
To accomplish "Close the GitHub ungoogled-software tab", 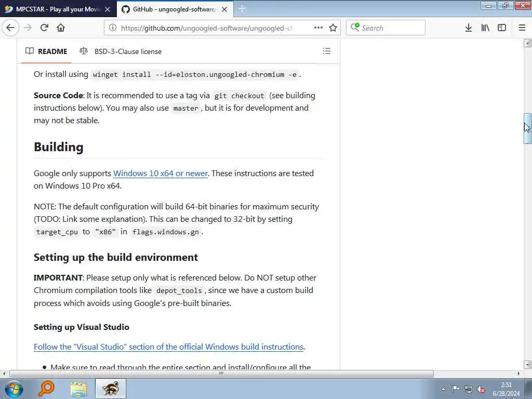I will click(224, 9).
